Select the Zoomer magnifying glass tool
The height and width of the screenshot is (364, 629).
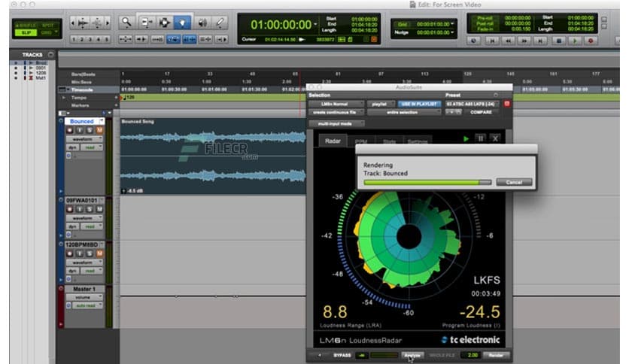click(x=127, y=22)
